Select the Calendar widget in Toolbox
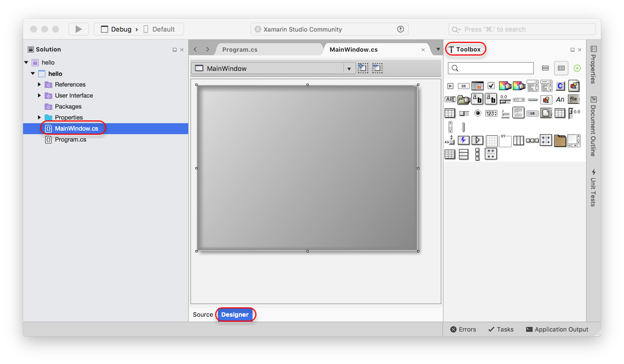 tap(478, 86)
